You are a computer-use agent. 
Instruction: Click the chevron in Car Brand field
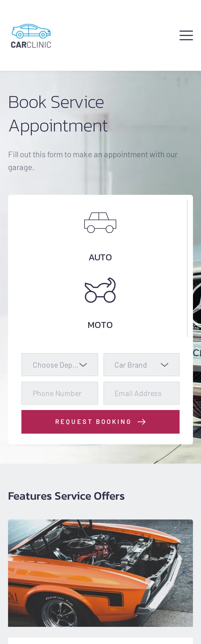[x=165, y=365]
